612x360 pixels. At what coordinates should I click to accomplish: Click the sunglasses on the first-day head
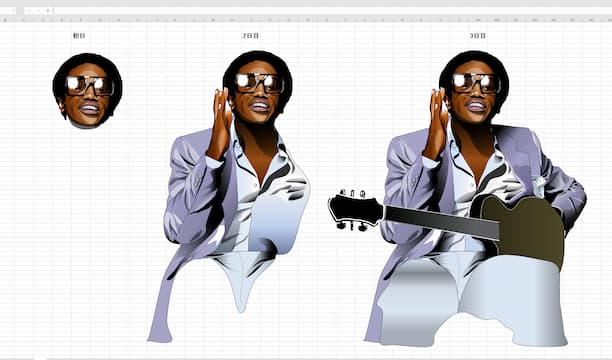(90, 86)
